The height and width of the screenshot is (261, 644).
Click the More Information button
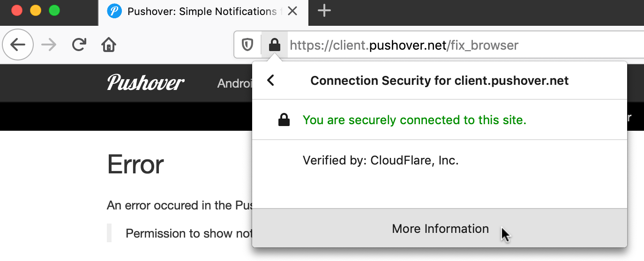click(440, 229)
